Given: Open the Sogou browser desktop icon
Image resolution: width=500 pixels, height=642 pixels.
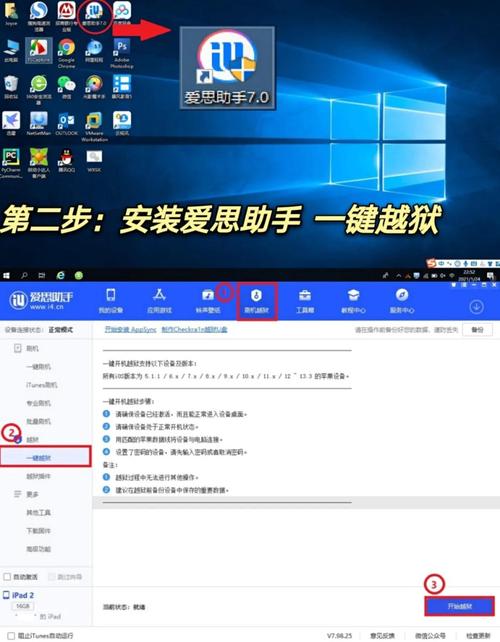Looking at the screenshot, I should (x=38, y=16).
